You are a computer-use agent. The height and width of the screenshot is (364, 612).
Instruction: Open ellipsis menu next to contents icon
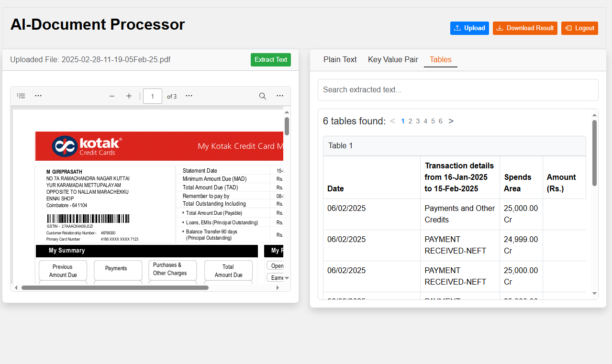coord(38,96)
